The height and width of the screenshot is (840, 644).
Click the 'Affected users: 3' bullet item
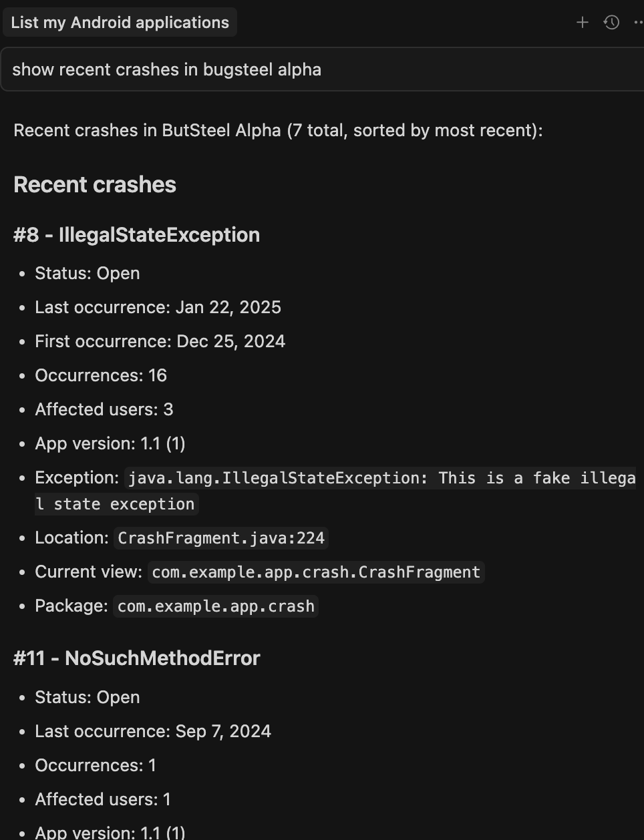104,409
